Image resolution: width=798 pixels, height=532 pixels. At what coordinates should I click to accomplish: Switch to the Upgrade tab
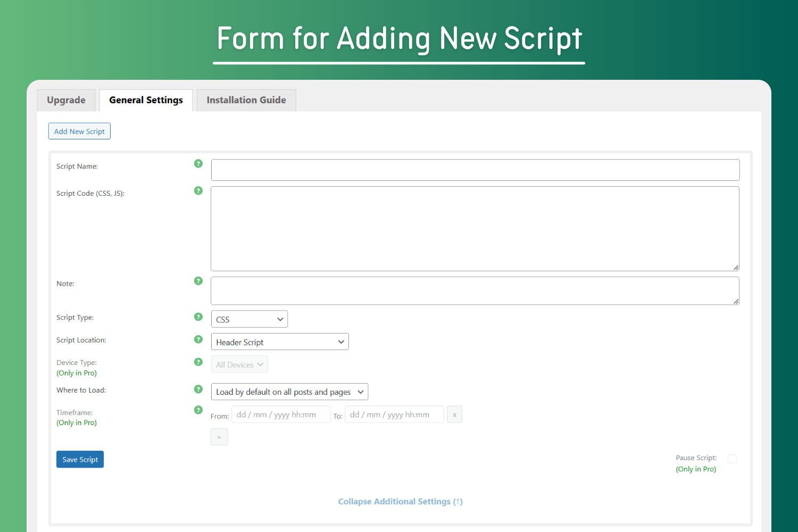pyautogui.click(x=66, y=100)
